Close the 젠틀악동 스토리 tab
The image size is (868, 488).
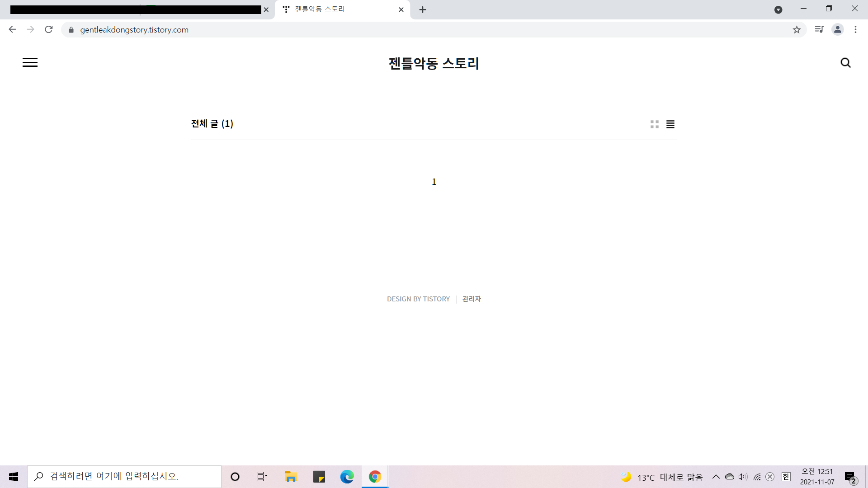coord(401,9)
